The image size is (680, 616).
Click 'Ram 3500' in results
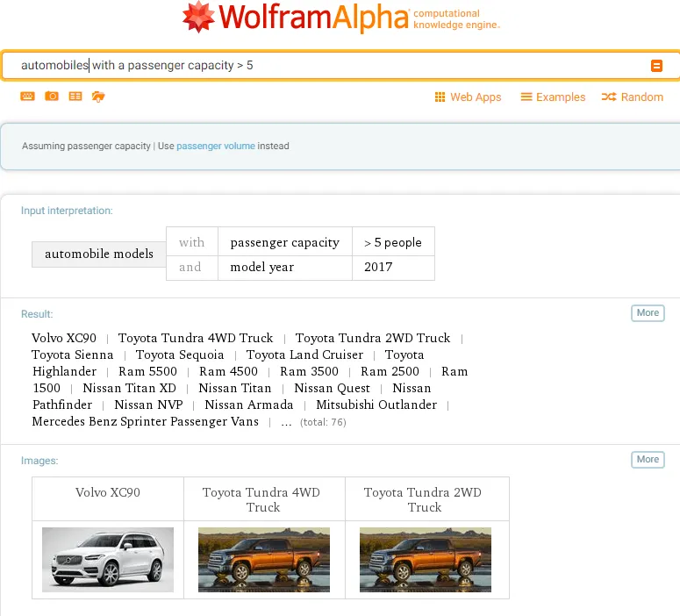coord(309,371)
